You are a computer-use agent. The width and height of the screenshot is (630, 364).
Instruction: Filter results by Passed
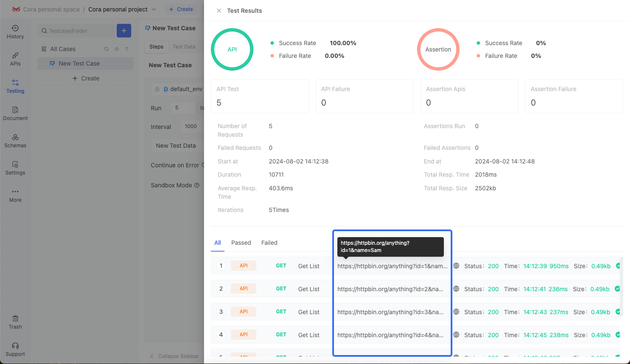[x=241, y=243]
